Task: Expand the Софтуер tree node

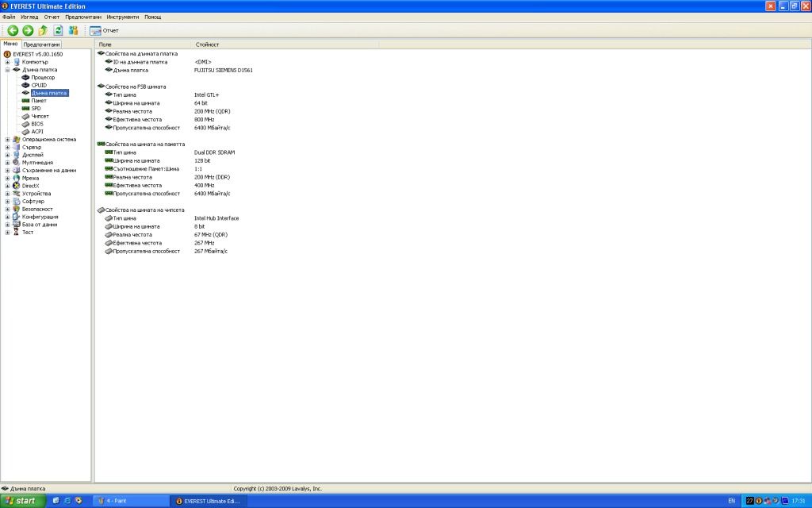Action: pos(7,202)
